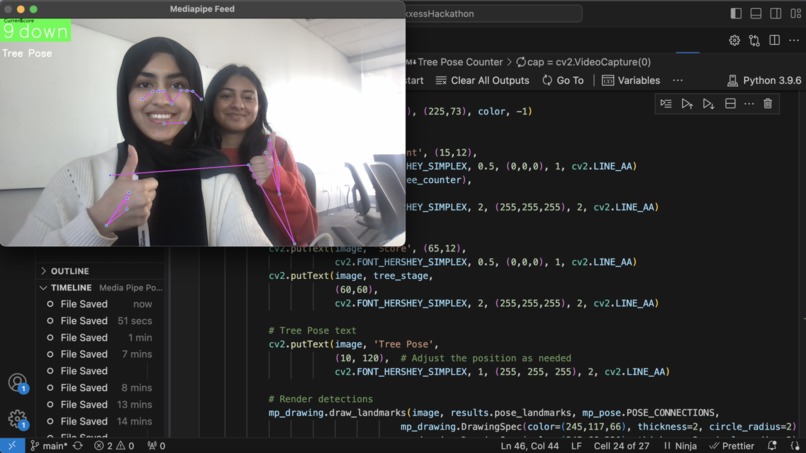
Task: Click search bar showing xxessHackathon
Action: (x=493, y=14)
